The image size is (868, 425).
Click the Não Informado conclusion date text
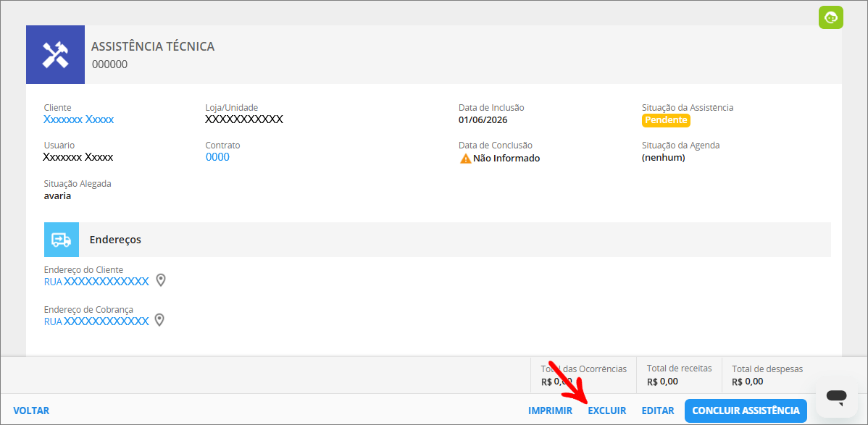(506, 159)
